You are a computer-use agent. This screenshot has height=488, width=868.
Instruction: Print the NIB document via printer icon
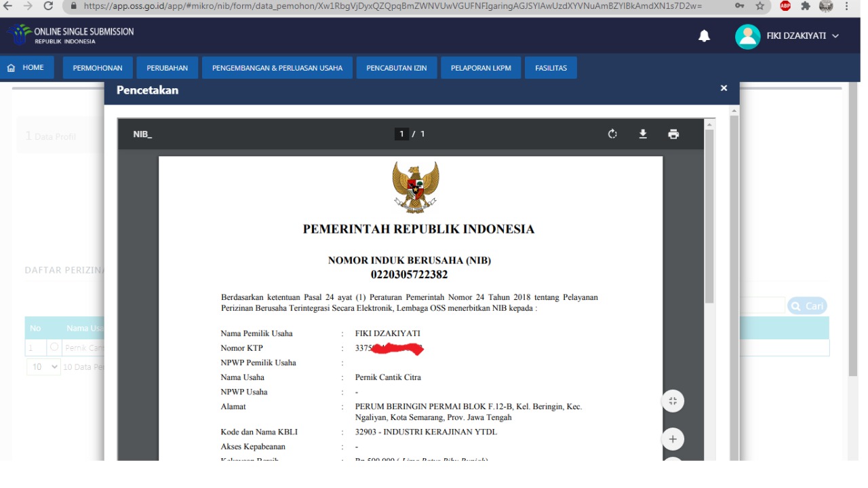point(673,134)
